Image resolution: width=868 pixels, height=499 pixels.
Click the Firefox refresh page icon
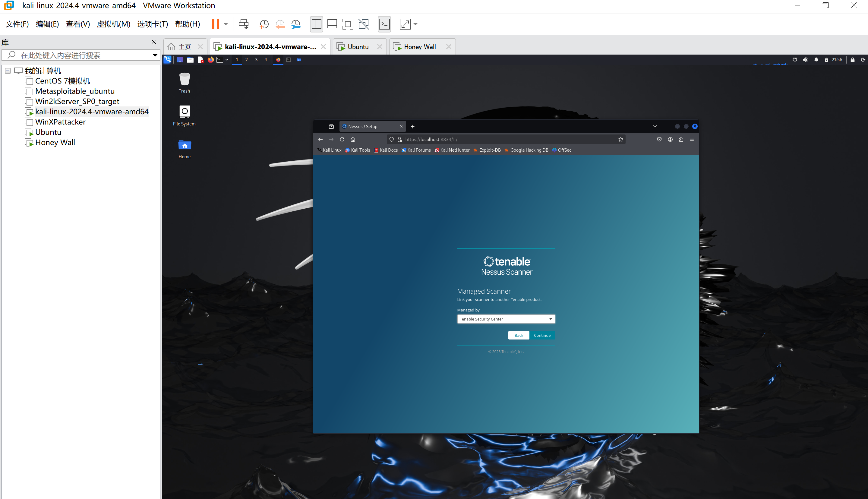coord(342,139)
